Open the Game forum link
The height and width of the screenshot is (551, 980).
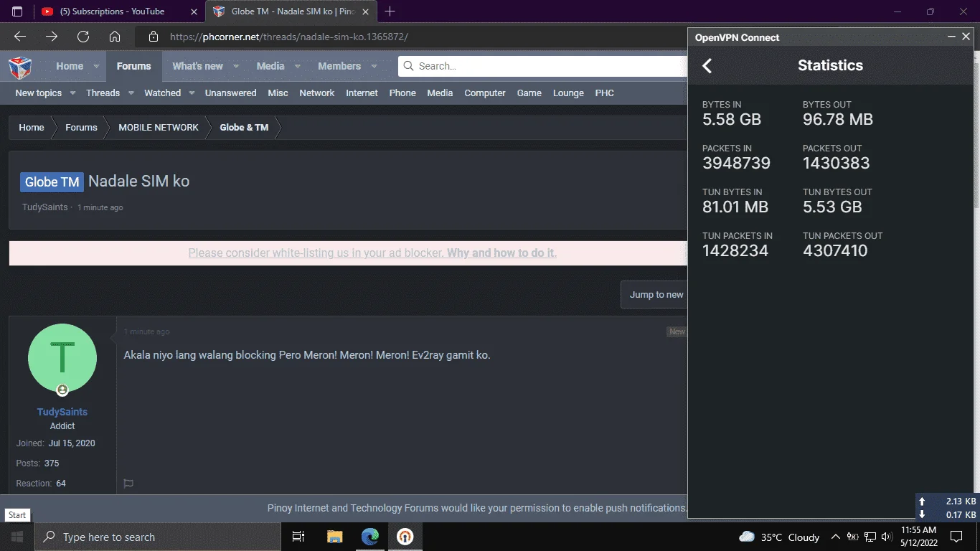click(529, 93)
